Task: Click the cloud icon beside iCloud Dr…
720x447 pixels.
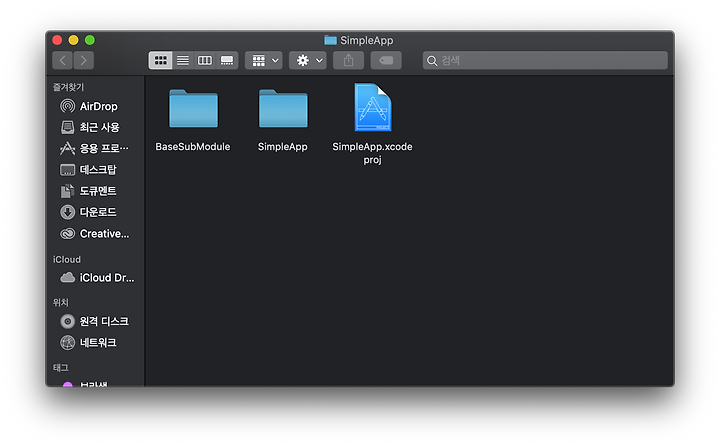Action: click(x=68, y=277)
